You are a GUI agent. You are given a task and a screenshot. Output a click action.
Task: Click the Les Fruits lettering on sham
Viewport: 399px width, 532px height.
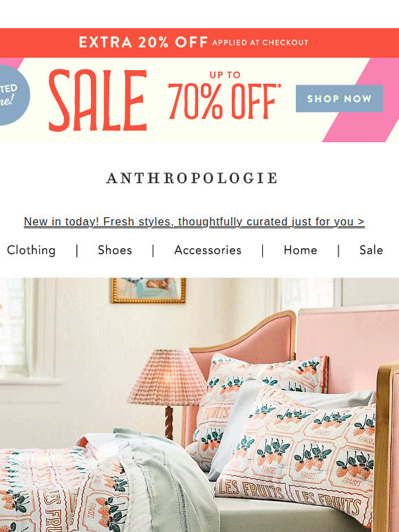[x=251, y=490]
